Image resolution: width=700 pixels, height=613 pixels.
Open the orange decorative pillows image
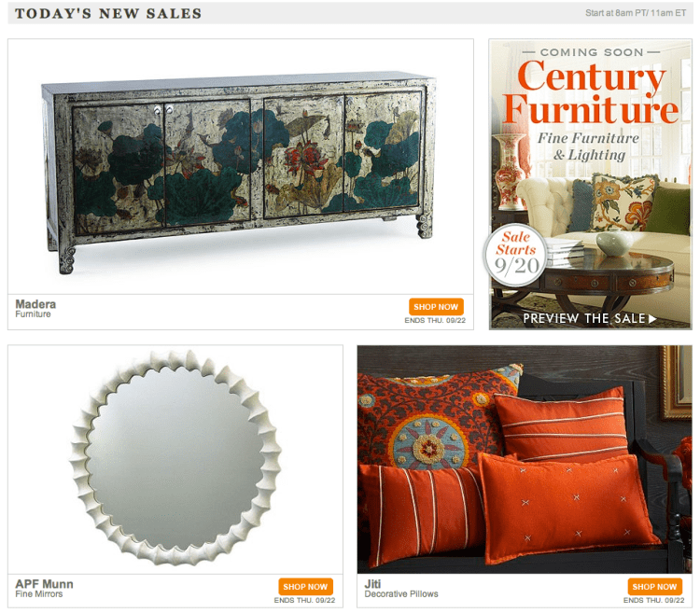[525, 459]
